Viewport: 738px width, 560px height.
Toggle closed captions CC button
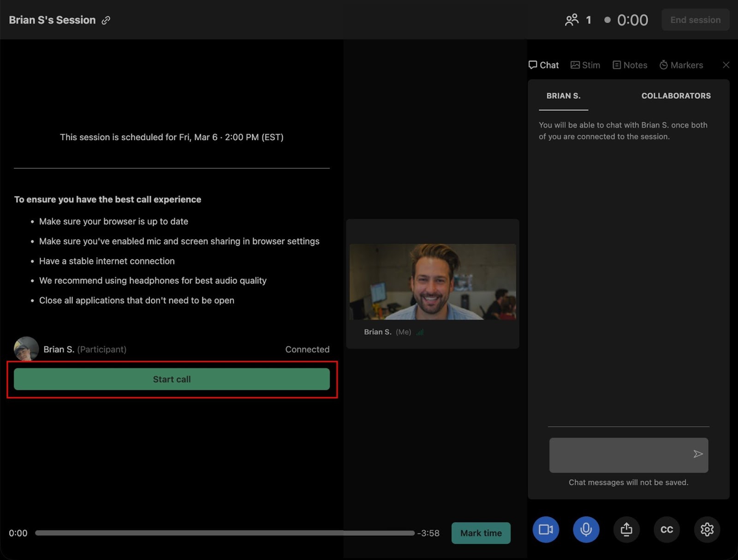pyautogui.click(x=667, y=529)
